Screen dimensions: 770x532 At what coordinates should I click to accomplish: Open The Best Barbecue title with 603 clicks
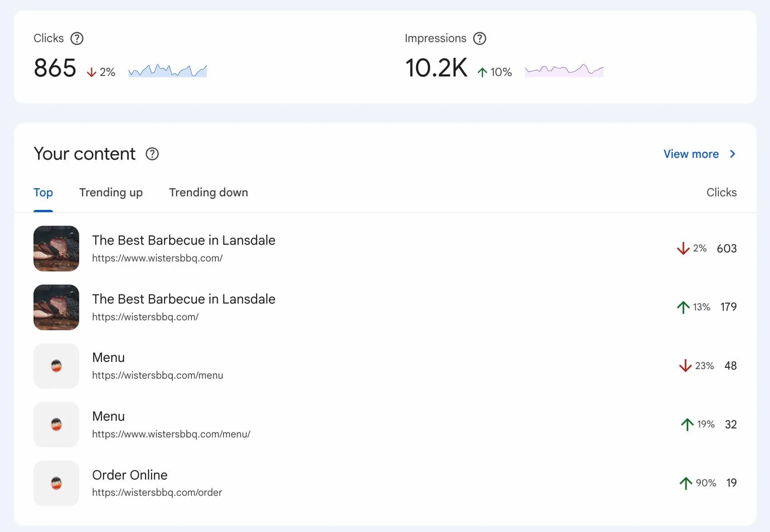[x=184, y=240]
